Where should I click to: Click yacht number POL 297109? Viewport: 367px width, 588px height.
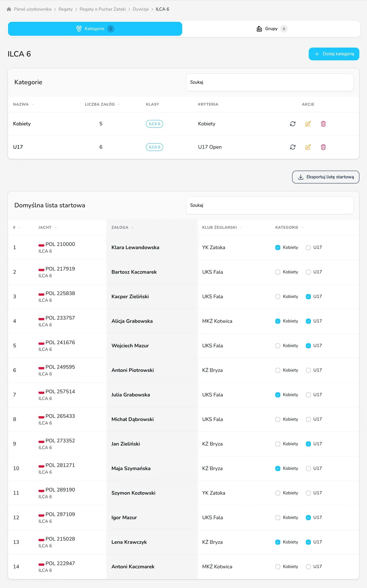(60, 514)
